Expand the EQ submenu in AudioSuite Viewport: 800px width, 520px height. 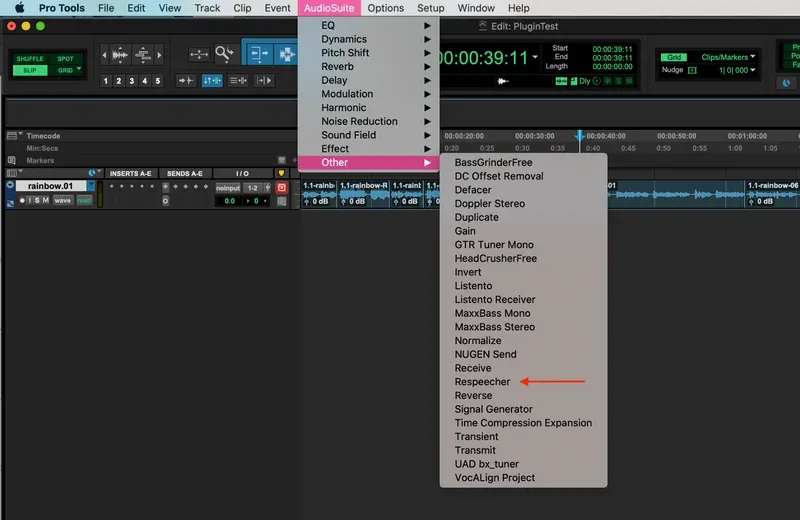tap(368, 26)
